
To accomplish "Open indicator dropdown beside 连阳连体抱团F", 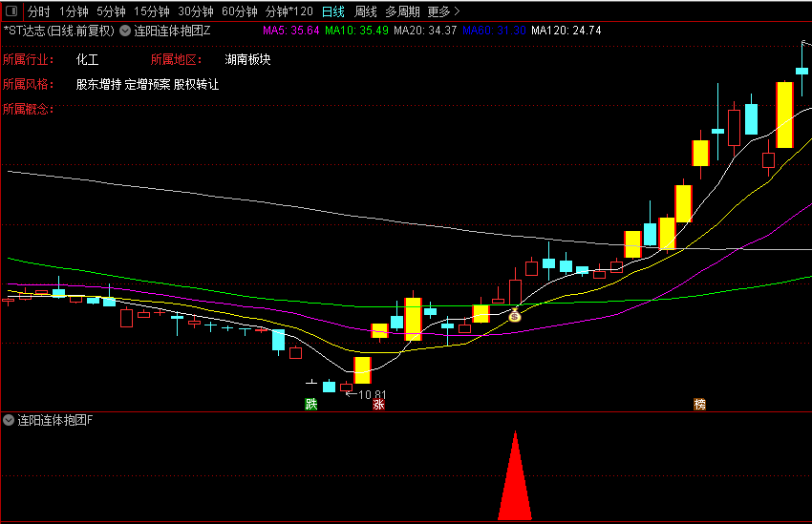I will tap(9, 420).
